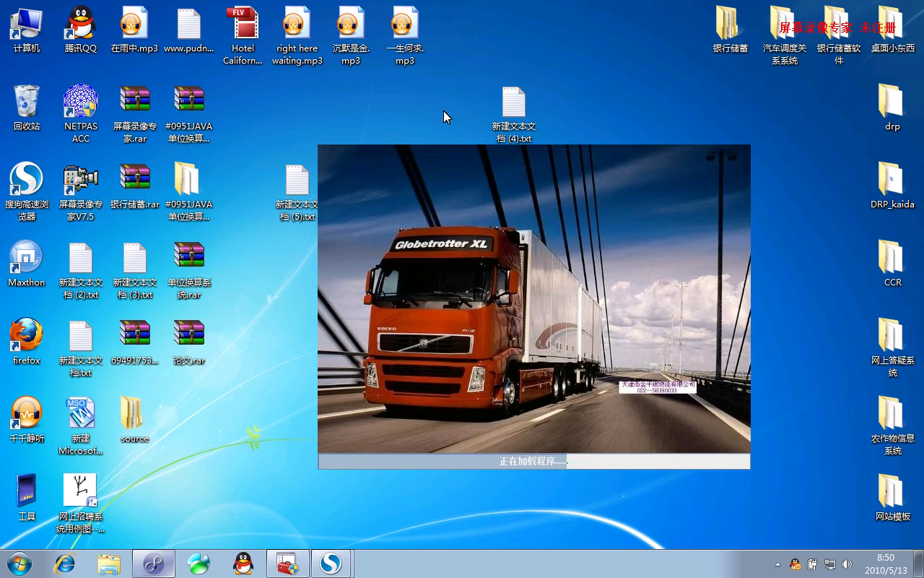The width and height of the screenshot is (924, 578).
Task: Select 新建文本文档 (4).txt on desktop
Action: [x=514, y=113]
